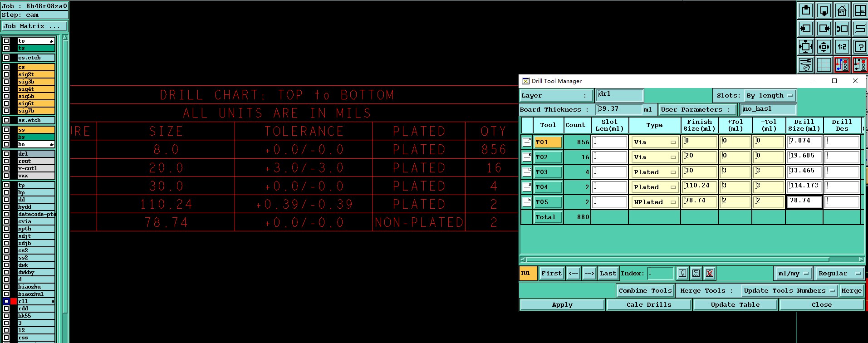Image resolution: width=868 pixels, height=343 pixels.
Task: Click the pan up view icon
Action: pyautogui.click(x=806, y=10)
